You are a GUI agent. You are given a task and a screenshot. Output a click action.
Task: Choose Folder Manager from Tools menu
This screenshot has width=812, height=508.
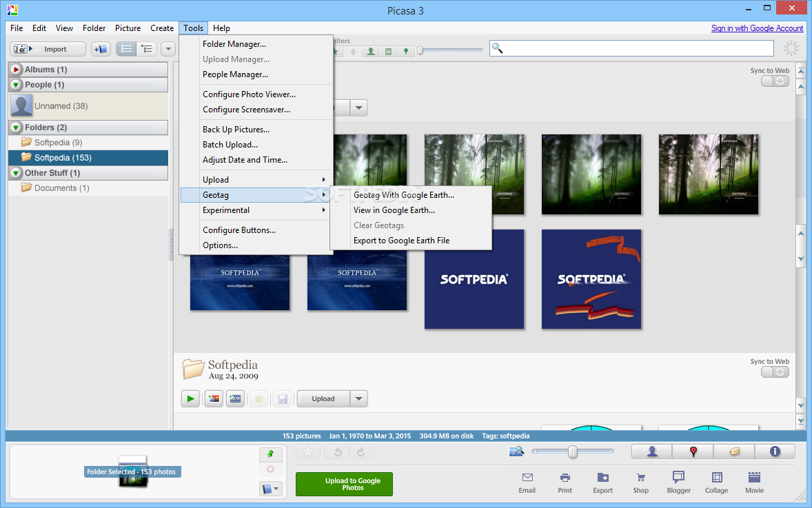tap(255, 44)
